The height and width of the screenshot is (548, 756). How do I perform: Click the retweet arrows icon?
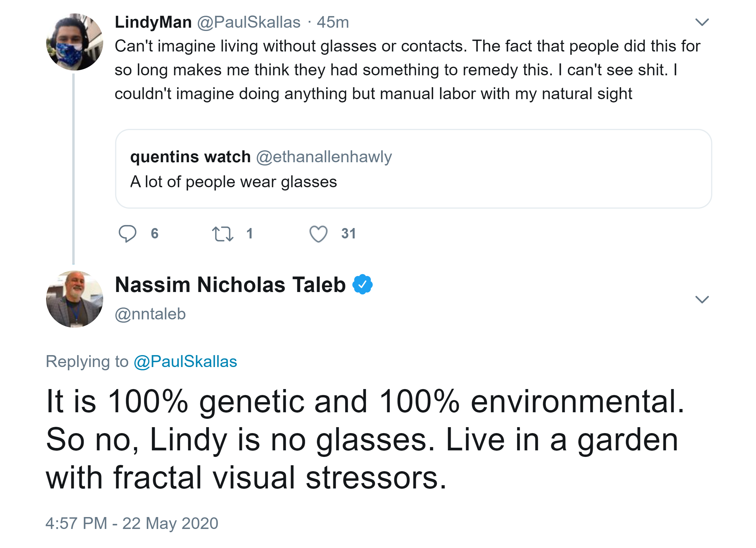click(x=222, y=233)
